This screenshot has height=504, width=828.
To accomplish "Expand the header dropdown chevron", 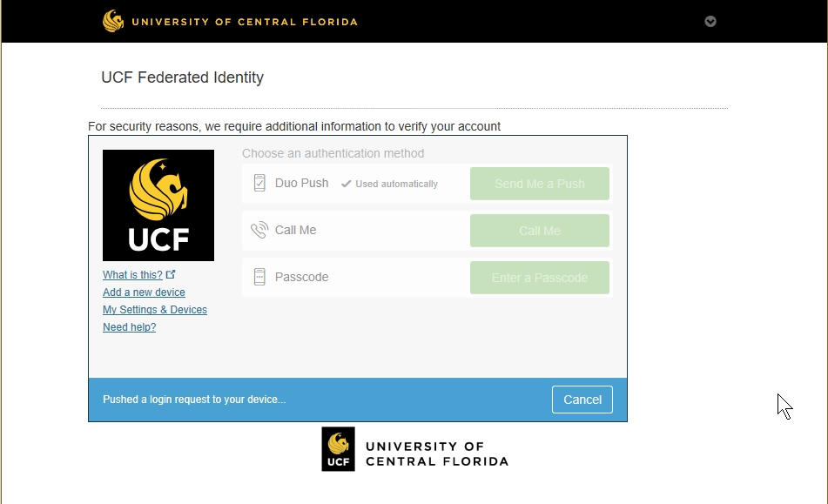I will [710, 22].
